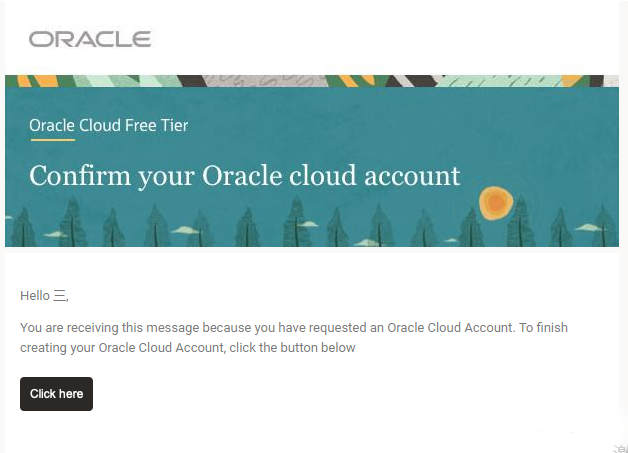Image resolution: width=628 pixels, height=453 pixels.
Task: Click the leftmost tree in banner illustration
Action: tap(23, 227)
